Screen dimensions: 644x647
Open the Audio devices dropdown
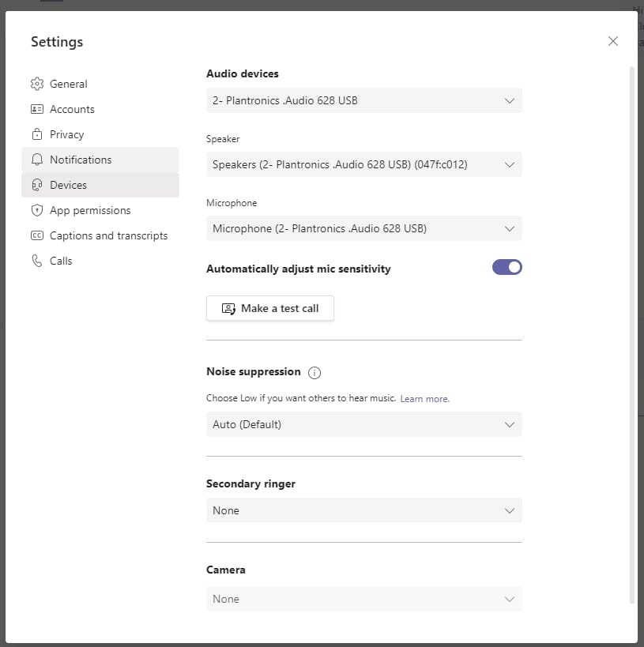[363, 100]
